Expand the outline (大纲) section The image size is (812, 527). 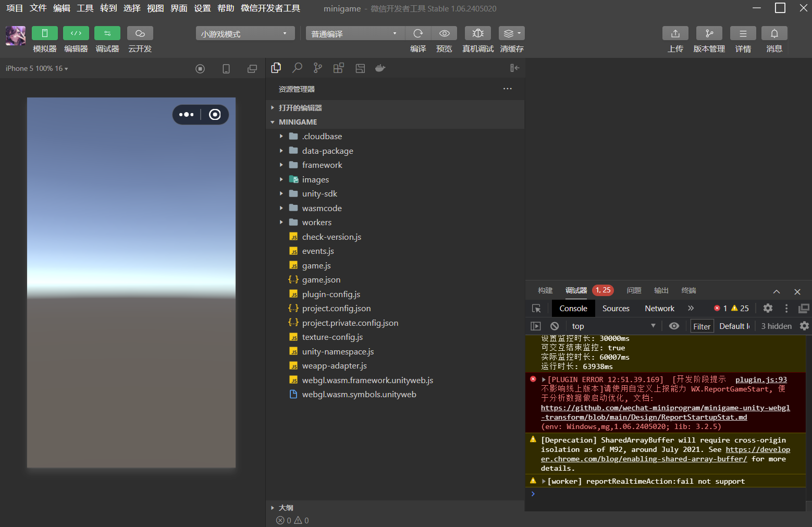coord(395,507)
